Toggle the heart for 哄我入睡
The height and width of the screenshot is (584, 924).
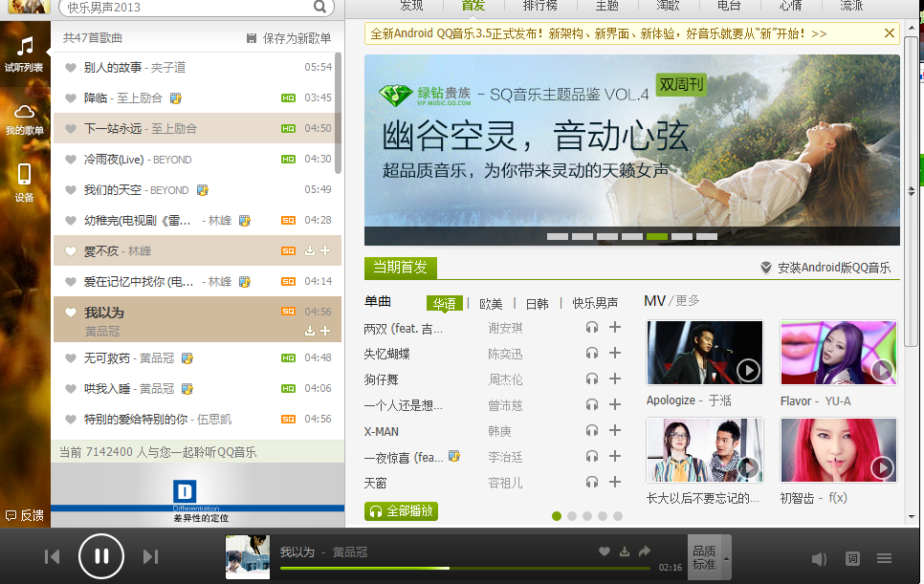pyautogui.click(x=71, y=389)
